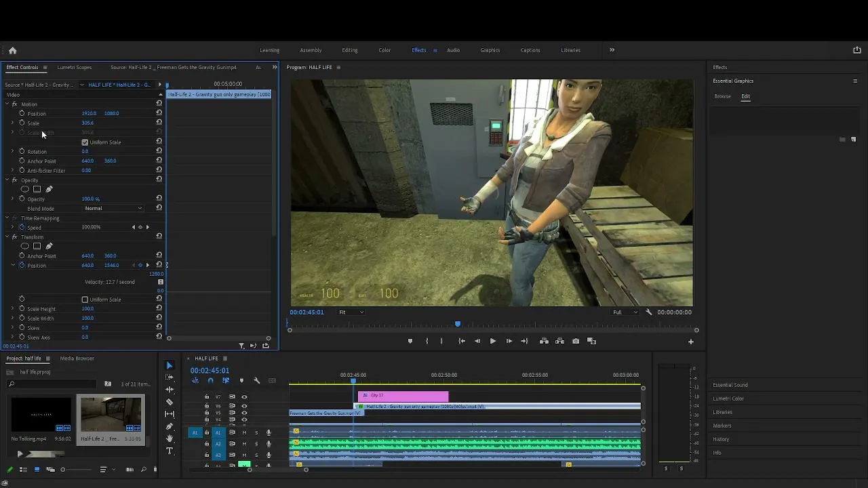This screenshot has width=868, height=488.
Task: Toggle the lock on track V7
Action: pyautogui.click(x=207, y=397)
